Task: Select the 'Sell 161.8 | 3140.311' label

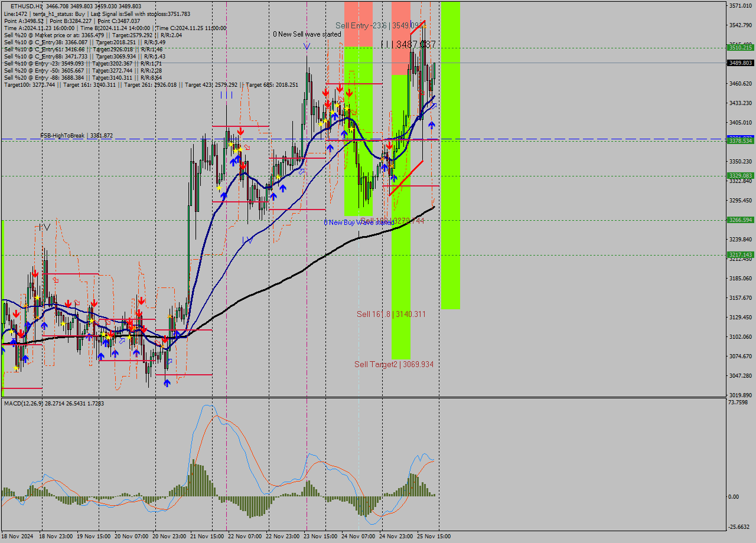Action: point(391,314)
